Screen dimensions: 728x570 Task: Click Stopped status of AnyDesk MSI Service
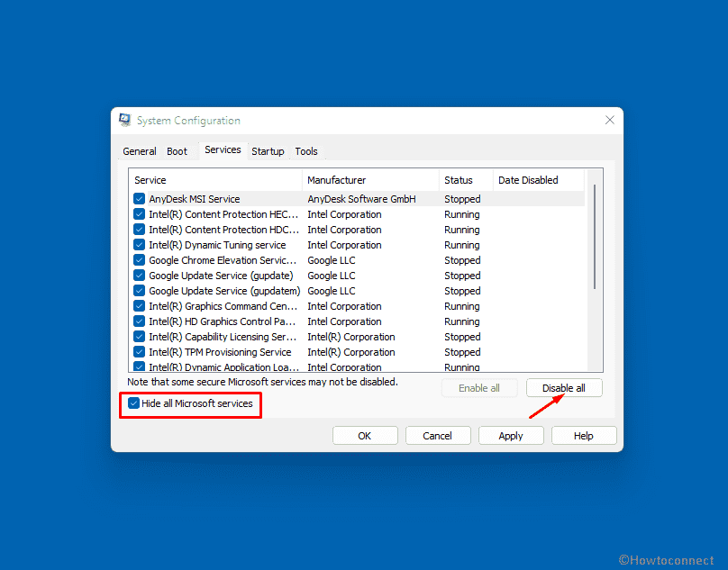(462, 199)
